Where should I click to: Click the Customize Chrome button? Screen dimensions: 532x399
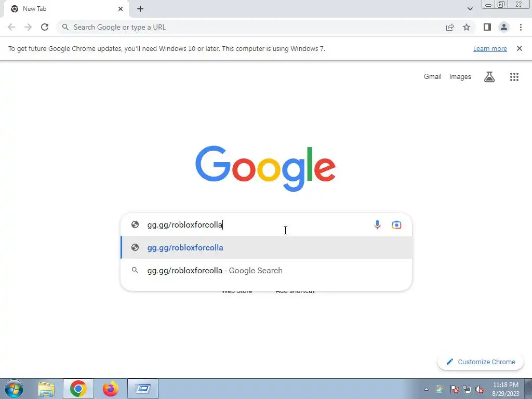coord(481,362)
